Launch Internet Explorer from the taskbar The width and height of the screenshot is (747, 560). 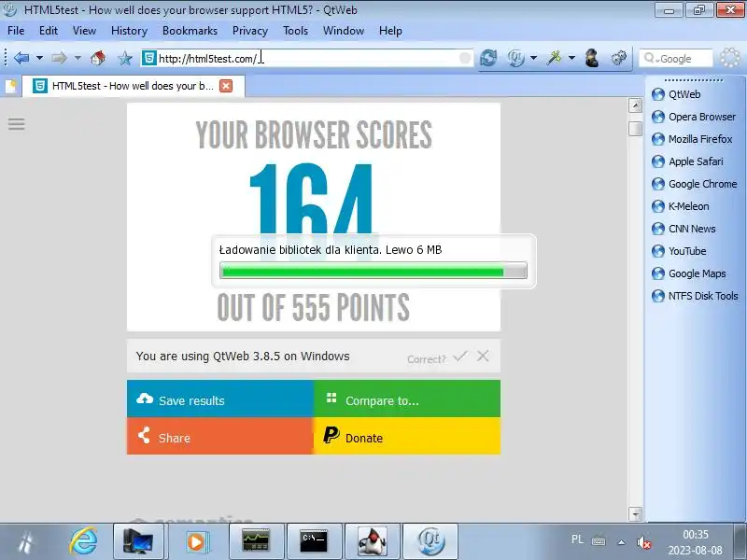pos(83,541)
